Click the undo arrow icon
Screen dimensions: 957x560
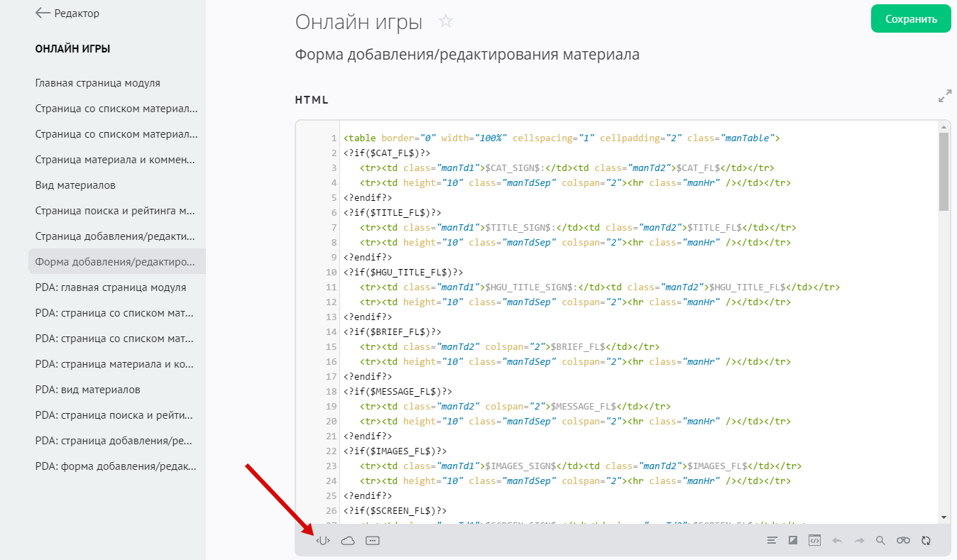tap(837, 541)
